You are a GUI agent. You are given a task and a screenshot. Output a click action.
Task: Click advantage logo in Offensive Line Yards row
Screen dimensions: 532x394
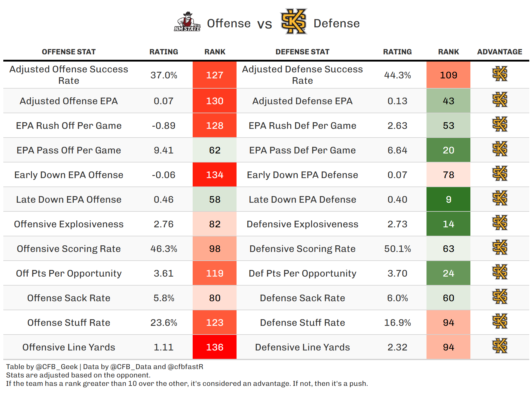pos(500,346)
